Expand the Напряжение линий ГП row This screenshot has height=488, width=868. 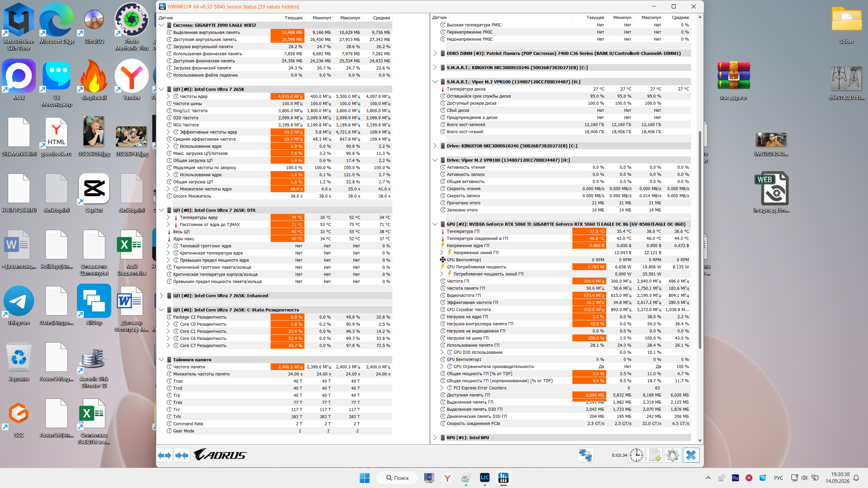click(x=442, y=252)
